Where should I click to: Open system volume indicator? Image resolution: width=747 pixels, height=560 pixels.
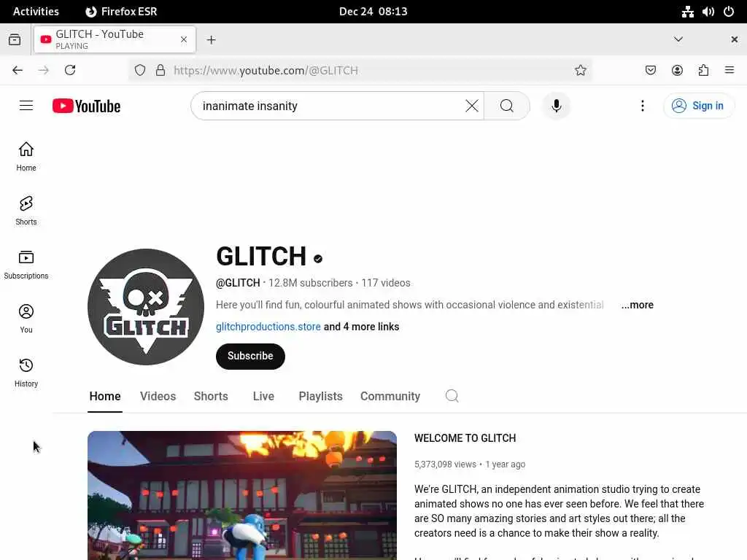(x=708, y=12)
